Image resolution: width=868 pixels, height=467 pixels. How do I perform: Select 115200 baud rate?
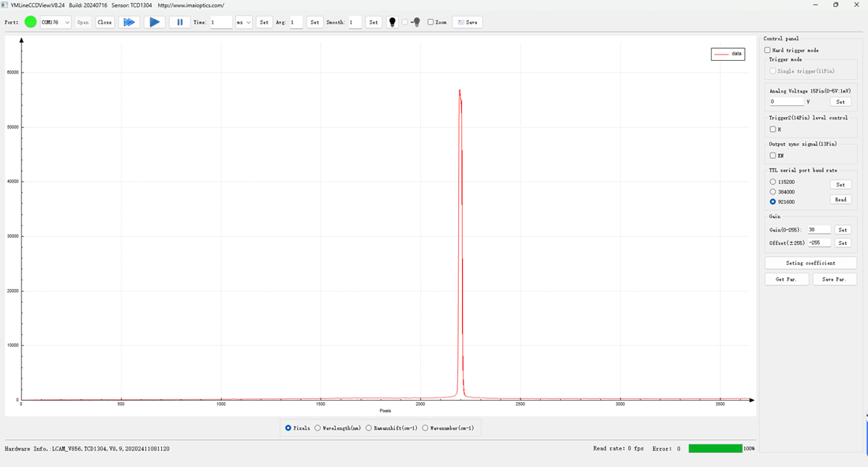(772, 182)
